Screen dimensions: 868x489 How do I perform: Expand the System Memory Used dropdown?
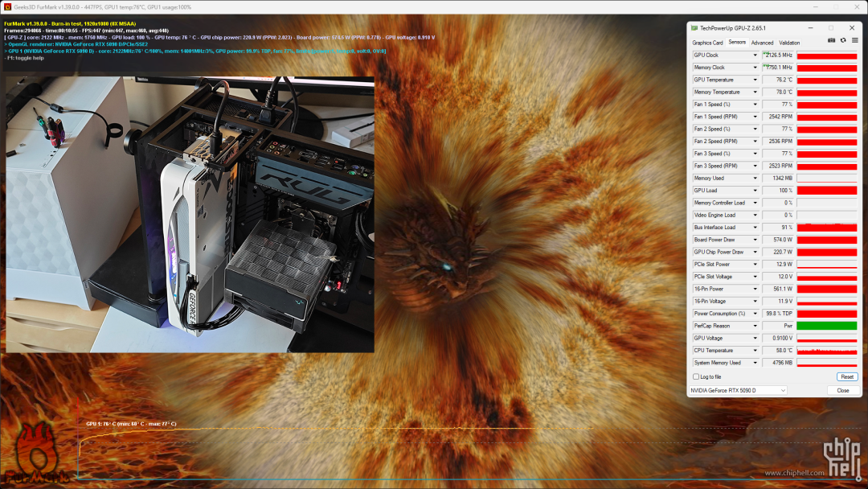click(755, 363)
